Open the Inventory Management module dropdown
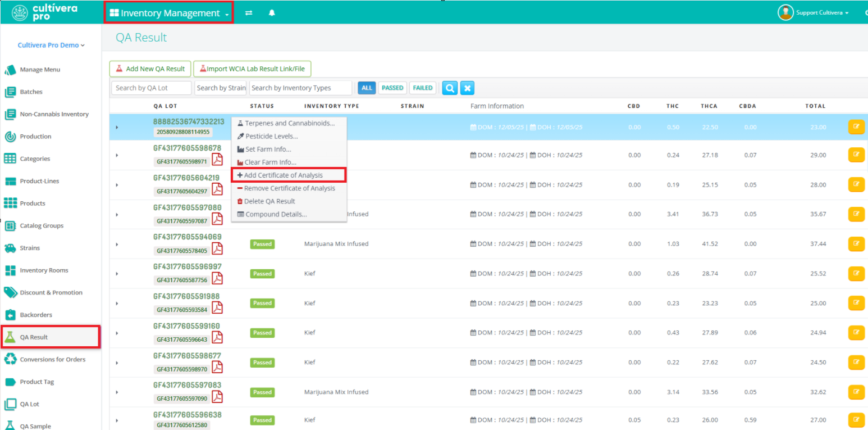Image resolution: width=868 pixels, height=430 pixels. click(x=169, y=13)
